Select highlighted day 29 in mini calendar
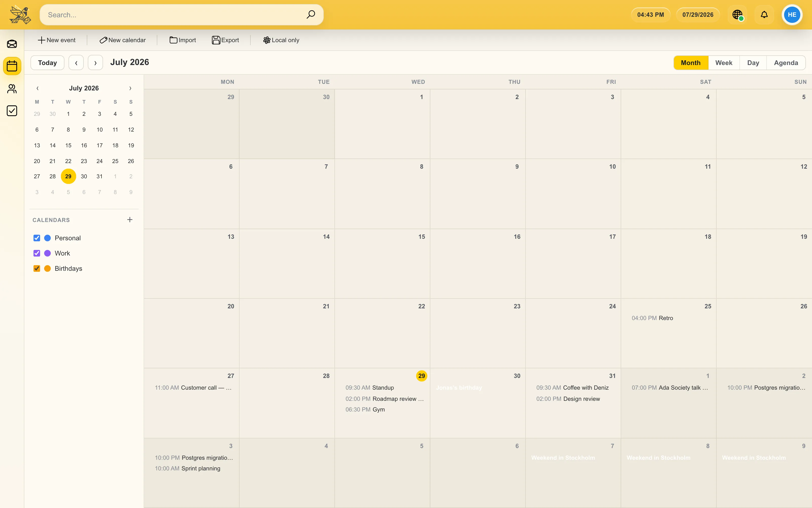Screen dimensions: 812x508 [x=68, y=176]
